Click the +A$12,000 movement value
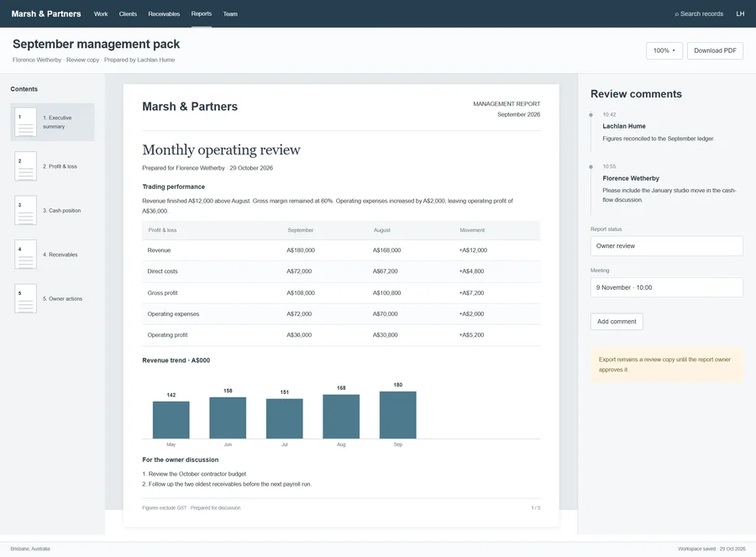Image resolution: width=756 pixels, height=557 pixels. 473,250
